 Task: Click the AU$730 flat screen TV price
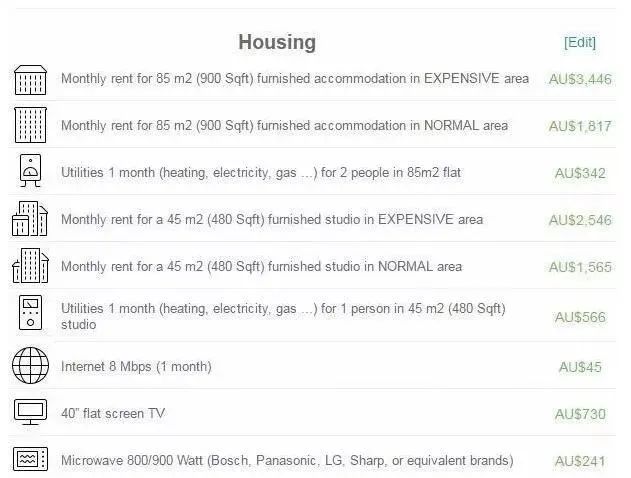580,414
